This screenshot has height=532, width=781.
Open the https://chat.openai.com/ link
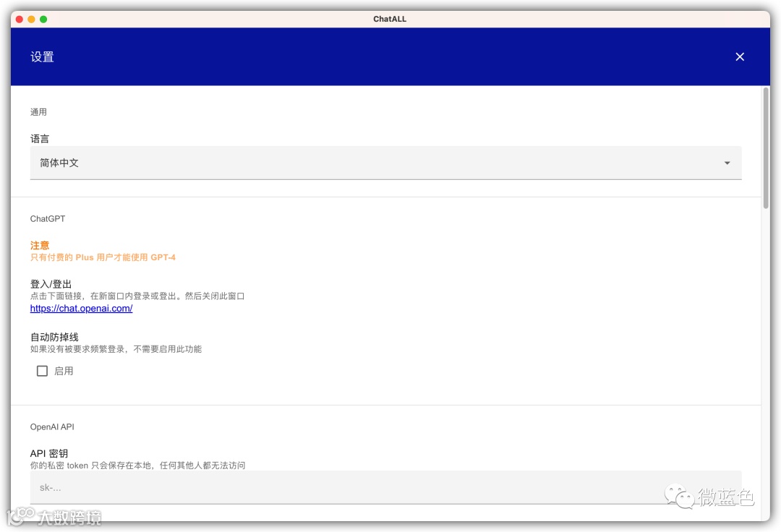81,308
